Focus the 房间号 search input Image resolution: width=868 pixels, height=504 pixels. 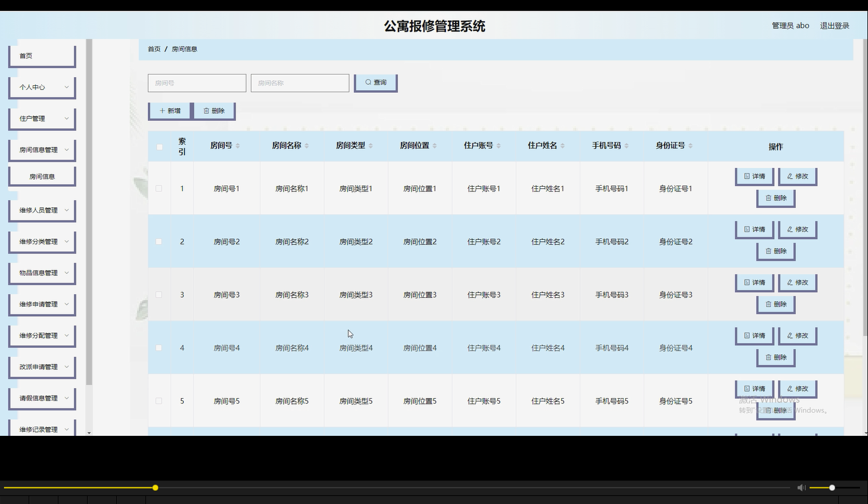pyautogui.click(x=197, y=83)
